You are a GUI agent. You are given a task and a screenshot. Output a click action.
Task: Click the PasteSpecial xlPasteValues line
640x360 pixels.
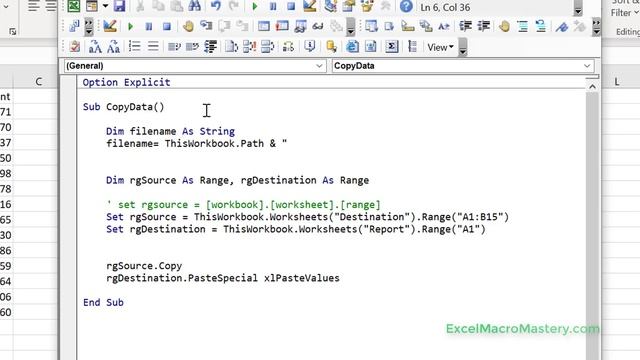(x=223, y=278)
